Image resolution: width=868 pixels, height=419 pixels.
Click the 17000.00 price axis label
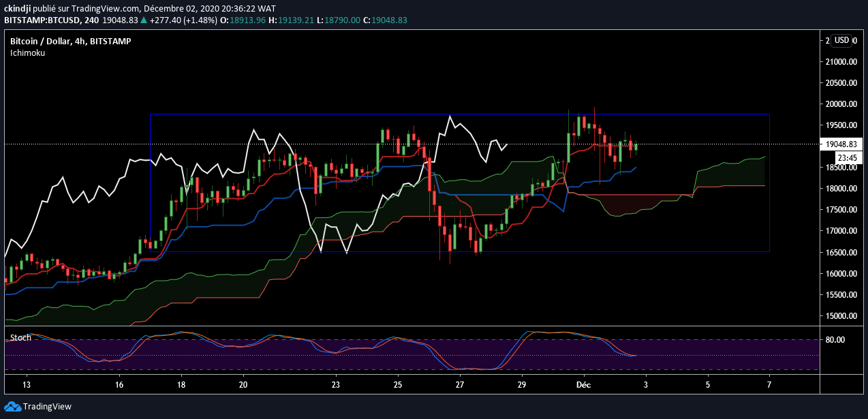(x=841, y=231)
